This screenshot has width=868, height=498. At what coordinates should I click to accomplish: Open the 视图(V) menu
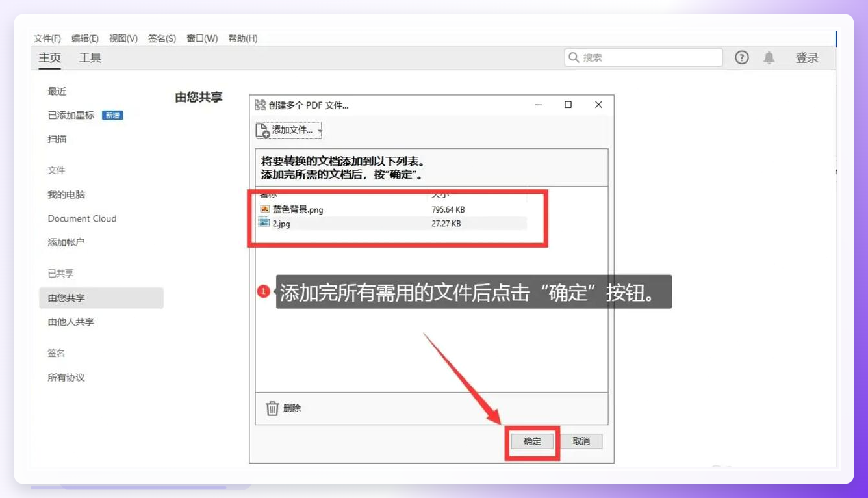pos(123,38)
